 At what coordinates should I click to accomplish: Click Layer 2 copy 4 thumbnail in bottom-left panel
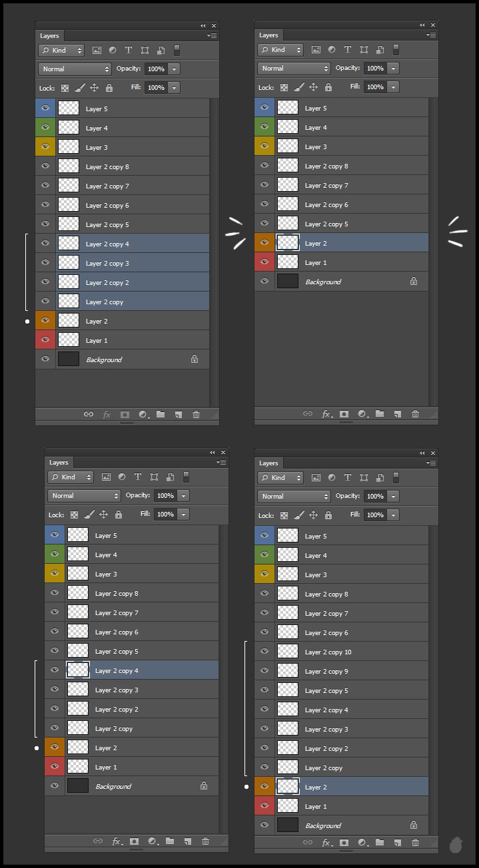(78, 671)
